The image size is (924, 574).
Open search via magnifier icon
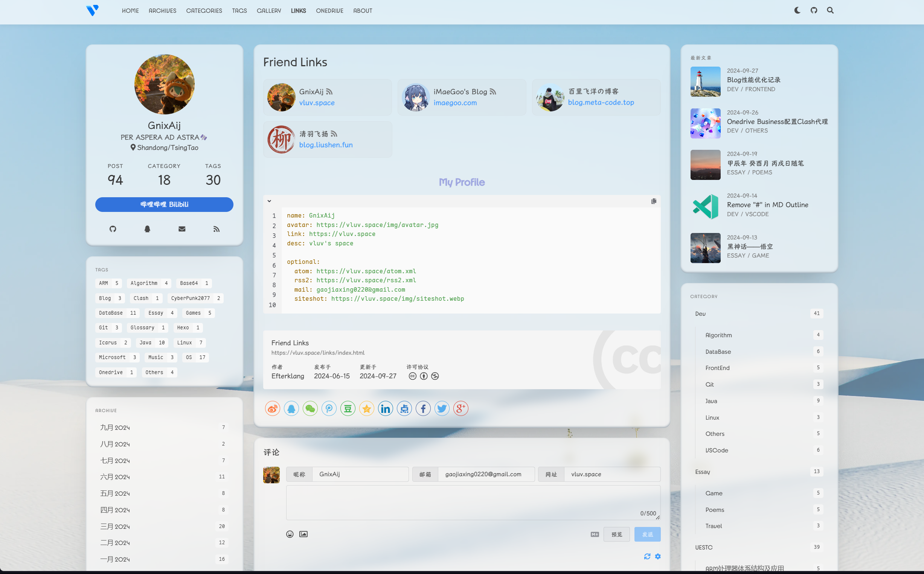830,10
